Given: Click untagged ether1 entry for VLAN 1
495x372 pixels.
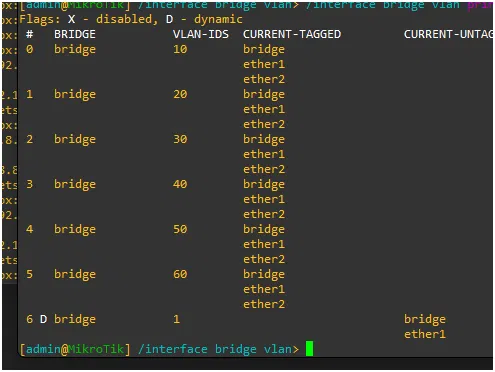Looking at the screenshot, I should click(425, 334).
